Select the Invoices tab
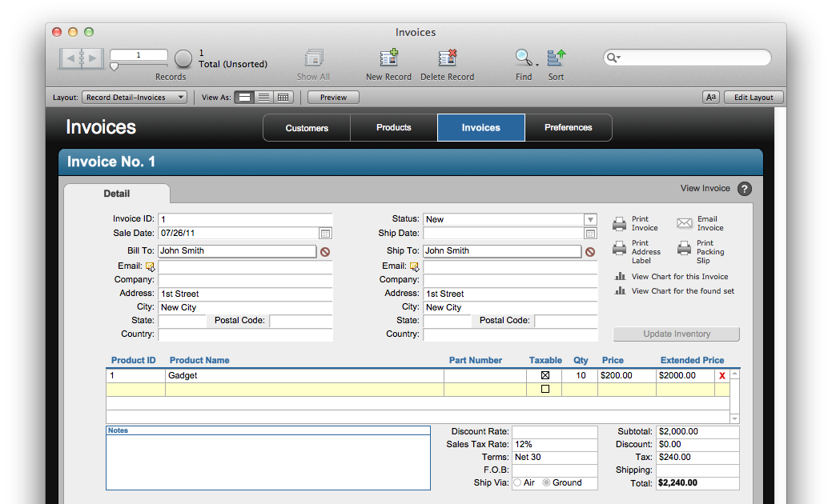Screen dimensions: 832x504 point(480,128)
